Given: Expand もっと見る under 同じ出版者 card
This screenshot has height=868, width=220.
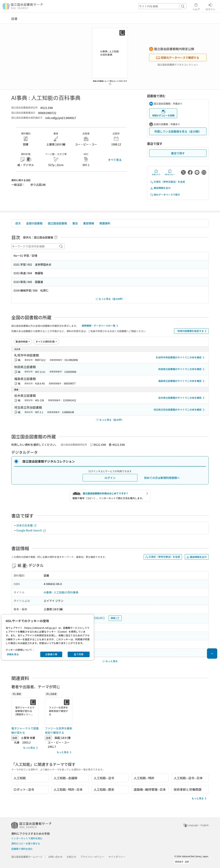Looking at the screenshot, I should [x=64, y=752].
